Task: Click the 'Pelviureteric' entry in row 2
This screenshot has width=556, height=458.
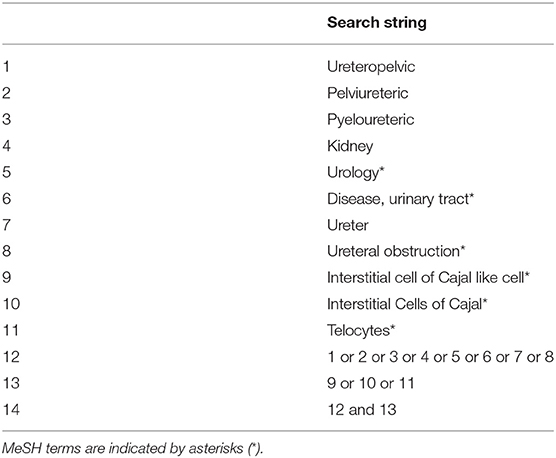Action: click(x=367, y=93)
